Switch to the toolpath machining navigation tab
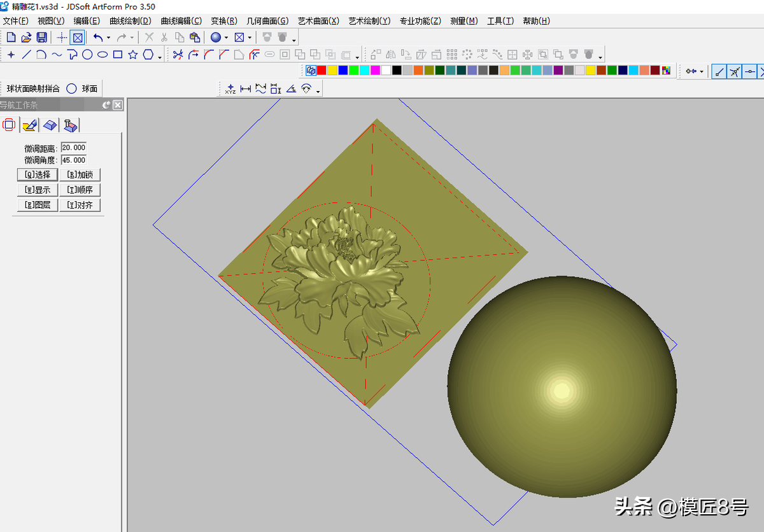 tap(71, 125)
